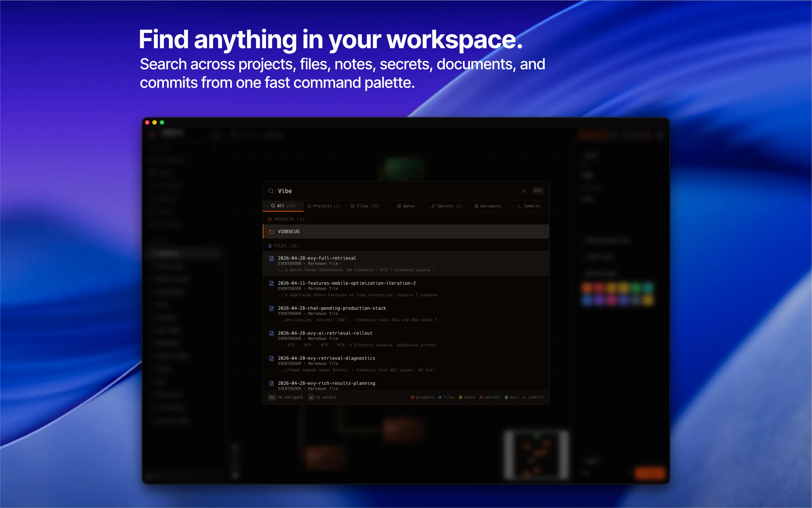The width and height of the screenshot is (812, 508).
Task: Click the file icon of evy-ai-retrieval-rollout
Action: point(271,333)
